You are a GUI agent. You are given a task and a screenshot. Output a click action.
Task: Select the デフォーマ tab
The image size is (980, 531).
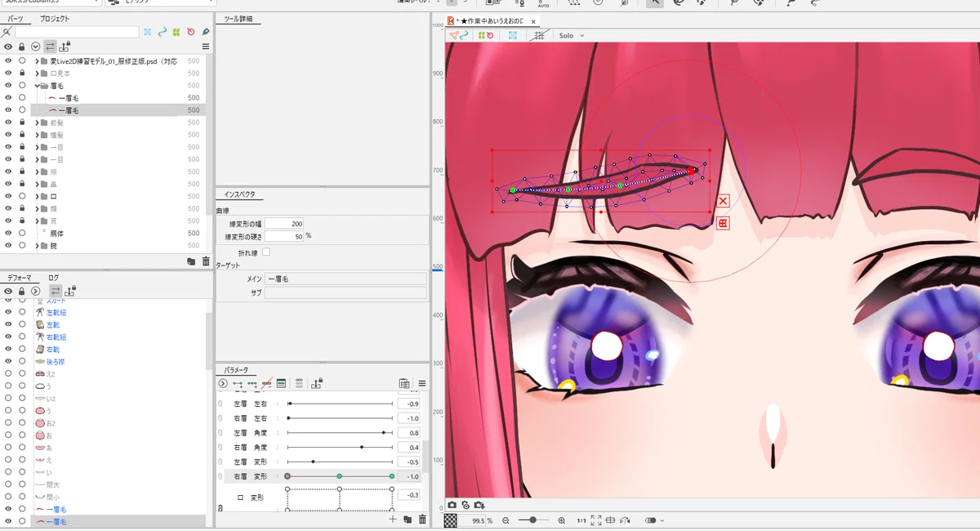pyautogui.click(x=20, y=278)
